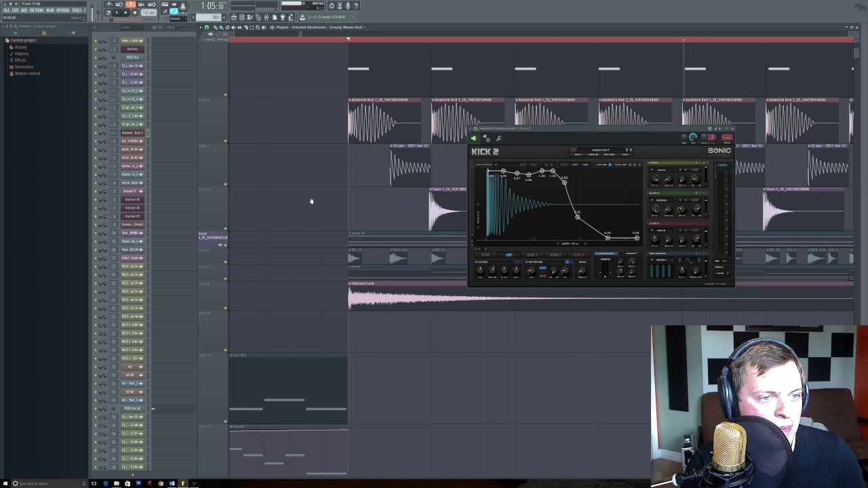Image resolution: width=868 pixels, height=488 pixels.
Task: Select the playlist Slice tool
Action: pyautogui.click(x=245, y=27)
